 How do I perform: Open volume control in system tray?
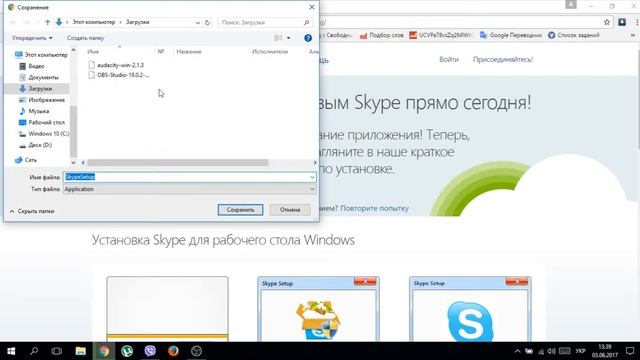(551, 351)
